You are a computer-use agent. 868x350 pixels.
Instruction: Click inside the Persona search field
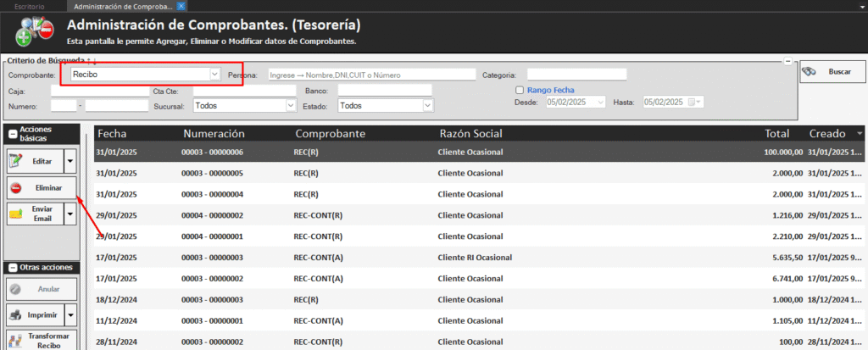[371, 75]
